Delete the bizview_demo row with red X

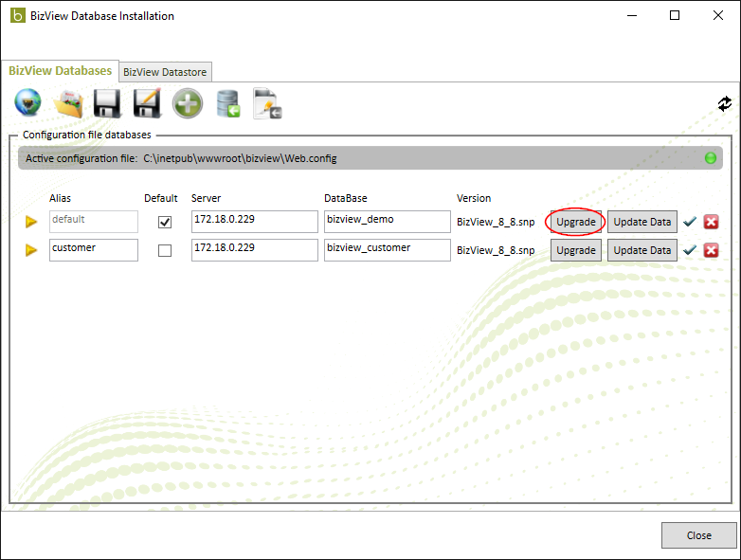pos(712,222)
